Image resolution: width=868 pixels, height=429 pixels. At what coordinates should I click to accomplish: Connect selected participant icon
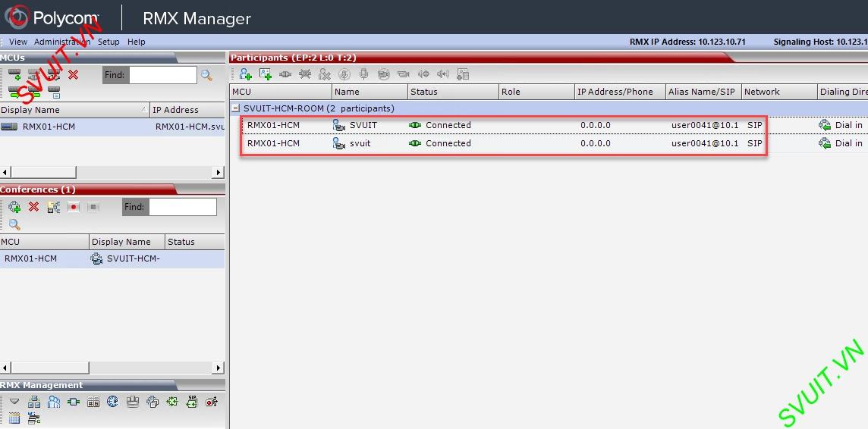coord(285,74)
